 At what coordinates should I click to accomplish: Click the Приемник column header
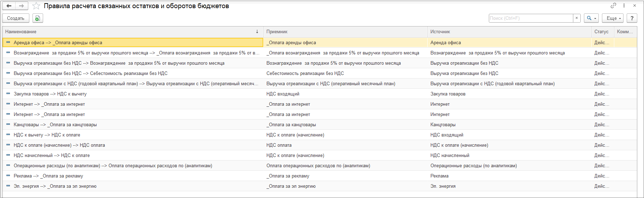277,32
